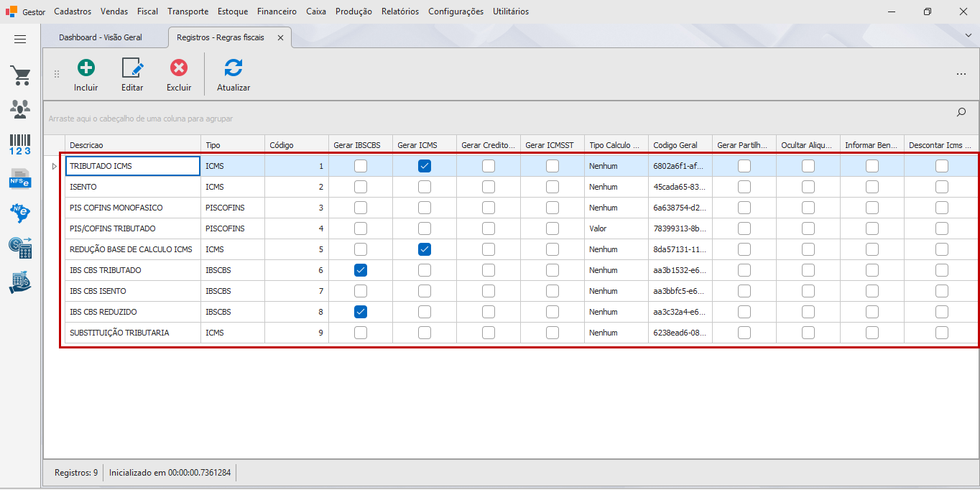This screenshot has width=980, height=490.
Task: Open the NF-e icon in sidebar
Action: (20, 213)
